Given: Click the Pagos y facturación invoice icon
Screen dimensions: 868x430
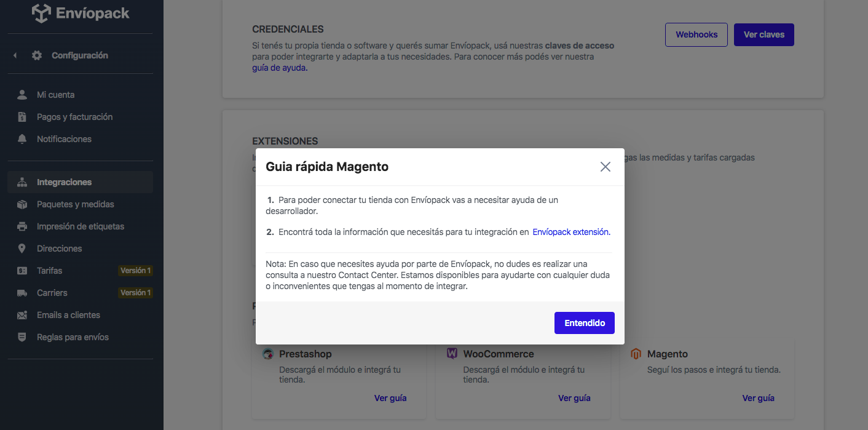Looking at the screenshot, I should (x=22, y=117).
